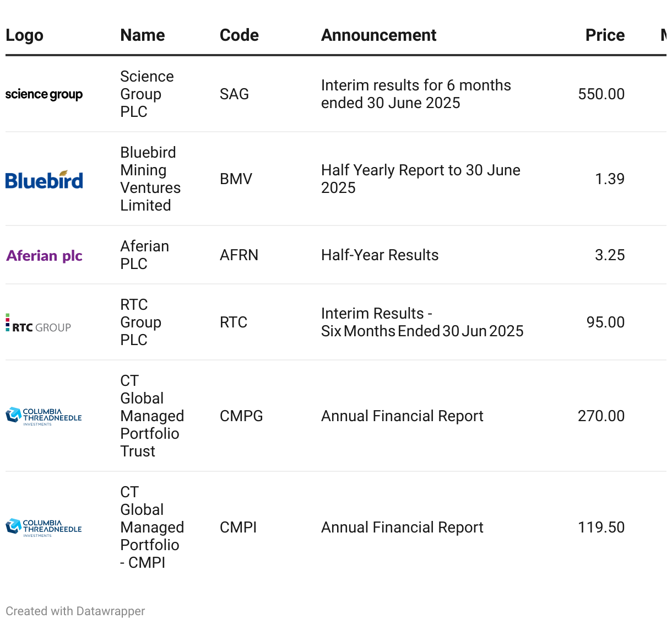Click the Science Group interim results announcement
The image size is (672, 624).
(416, 94)
